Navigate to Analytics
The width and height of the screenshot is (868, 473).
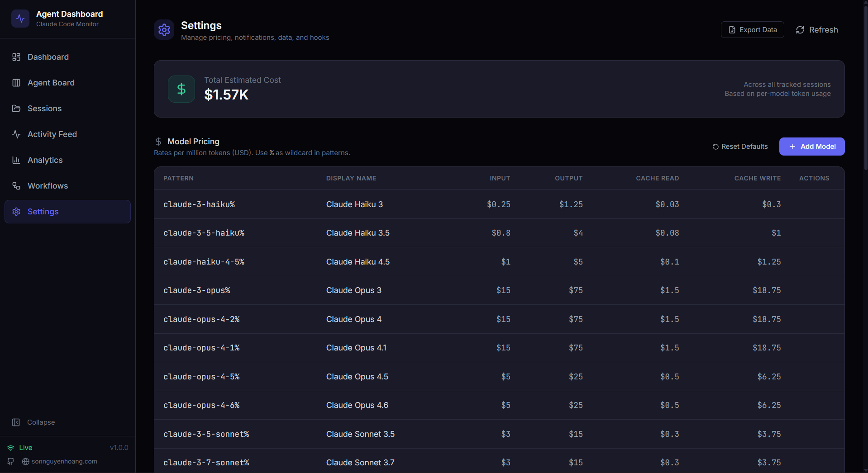point(67,160)
